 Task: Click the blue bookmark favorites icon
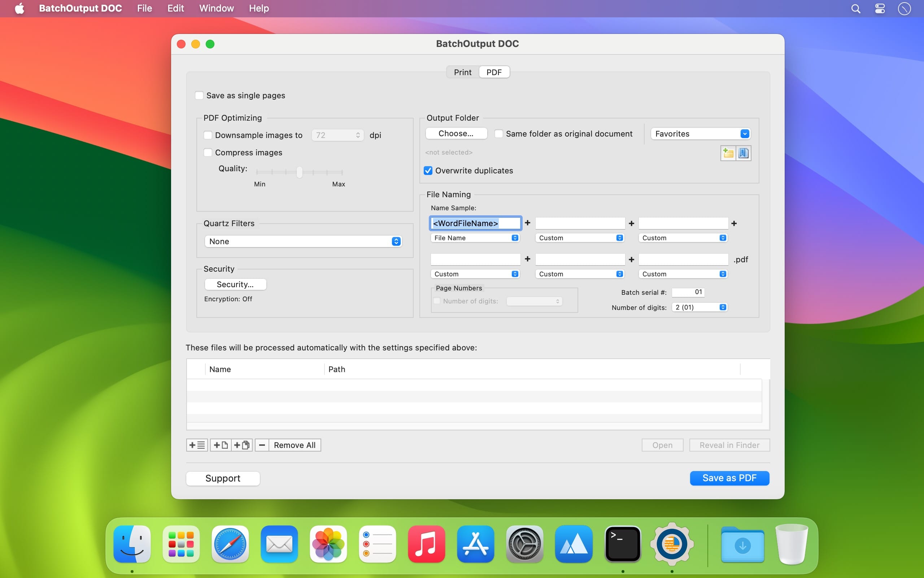tap(744, 153)
